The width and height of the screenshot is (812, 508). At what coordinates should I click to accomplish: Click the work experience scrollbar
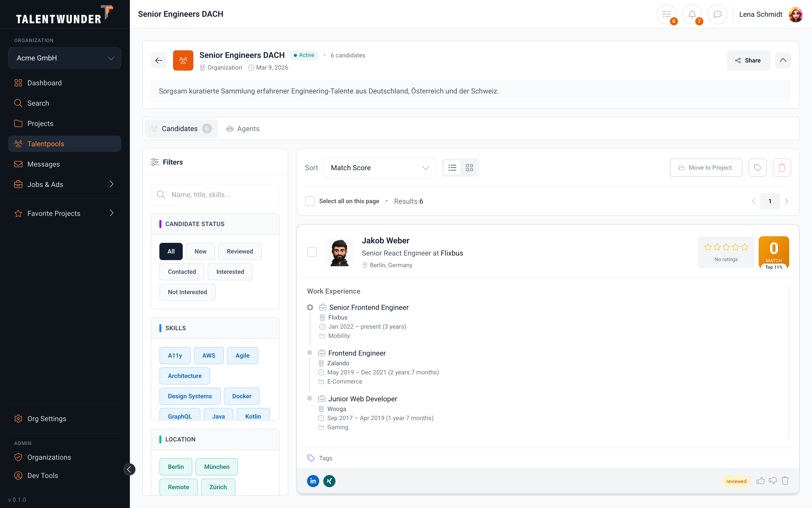tap(789, 363)
